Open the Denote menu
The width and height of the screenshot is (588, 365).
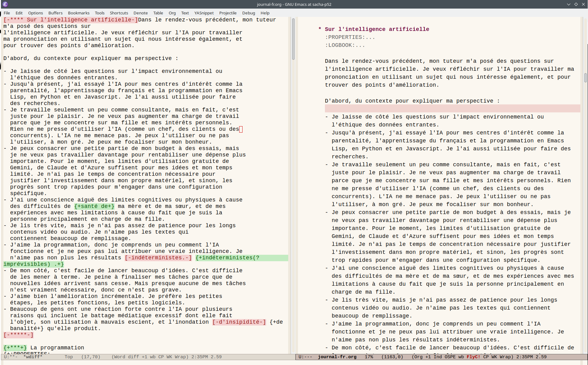(141, 13)
